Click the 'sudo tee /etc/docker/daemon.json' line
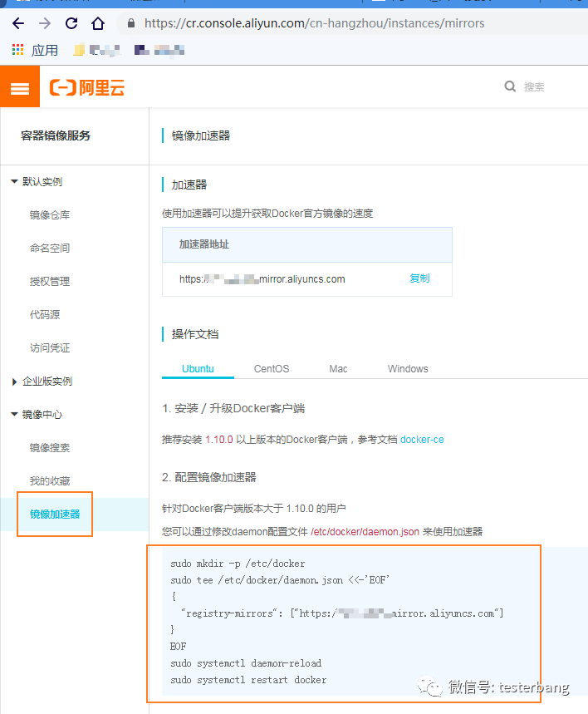Viewport: 588px width, 714px height. (280, 580)
